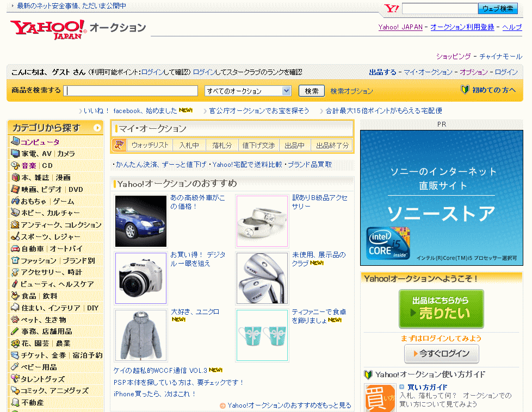Viewport: 532px width, 412px height.
Task: Open the オークション利用登録 link
Action: pos(462,27)
